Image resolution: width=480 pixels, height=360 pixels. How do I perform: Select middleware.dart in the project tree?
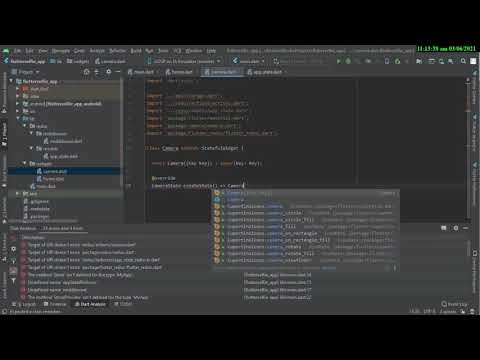tap(63, 141)
